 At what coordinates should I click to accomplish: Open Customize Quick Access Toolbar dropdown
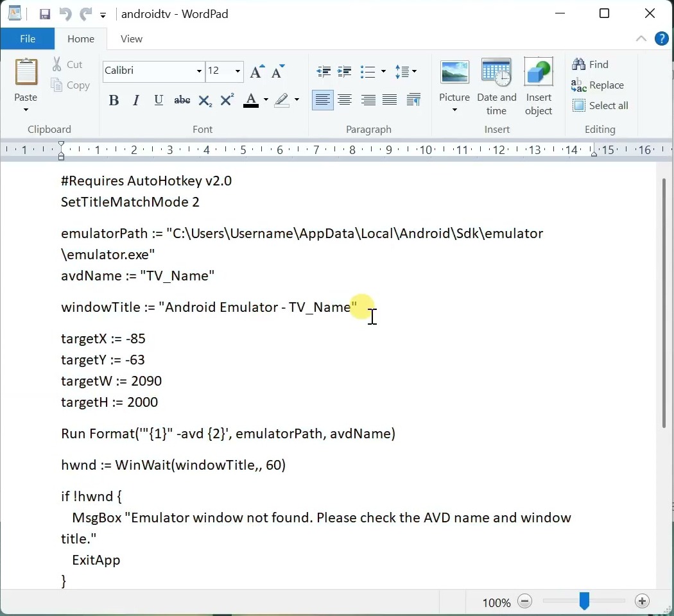tap(103, 15)
